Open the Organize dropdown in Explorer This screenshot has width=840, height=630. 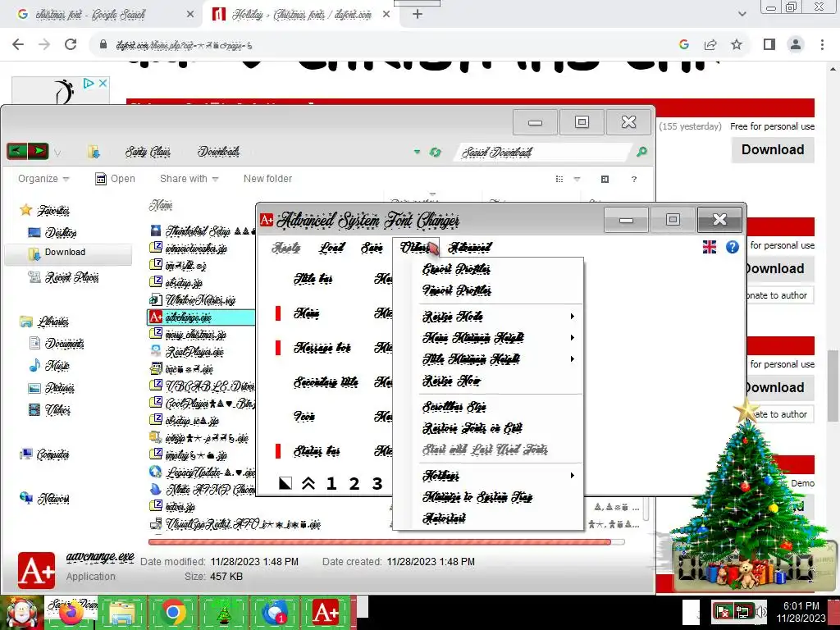click(43, 179)
